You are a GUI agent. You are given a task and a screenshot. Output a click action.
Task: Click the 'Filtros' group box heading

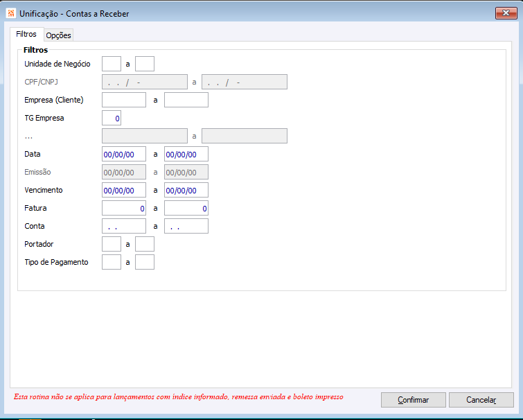36,50
